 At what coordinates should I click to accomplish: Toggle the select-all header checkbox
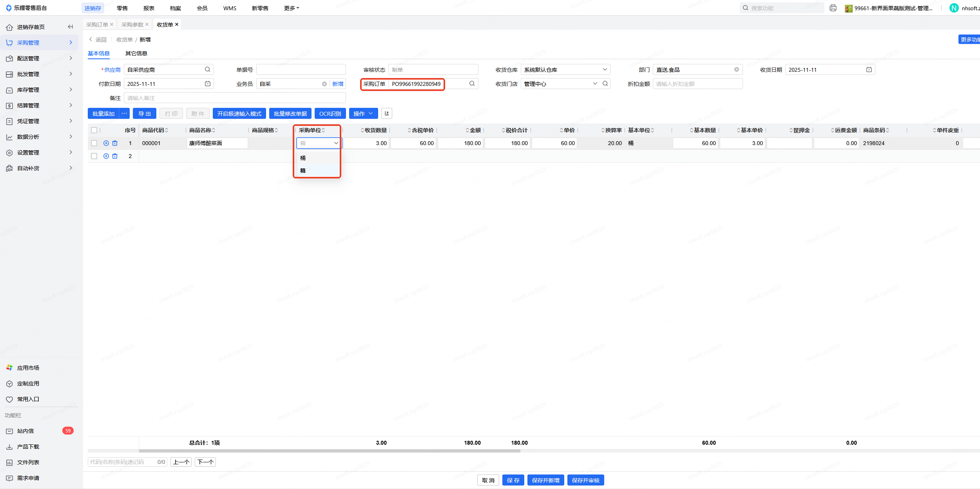(x=94, y=130)
